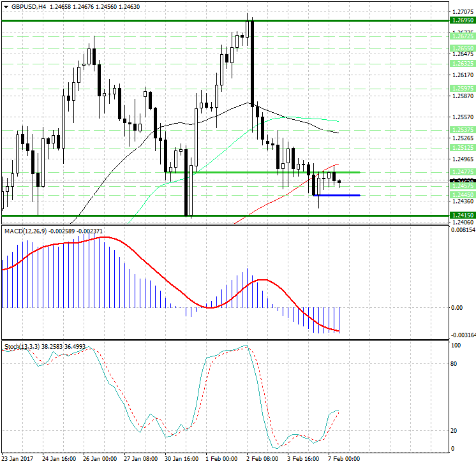Open the chart menu triangle beside GBPUSD,H4
476x466 pixels.
click(x=6, y=6)
